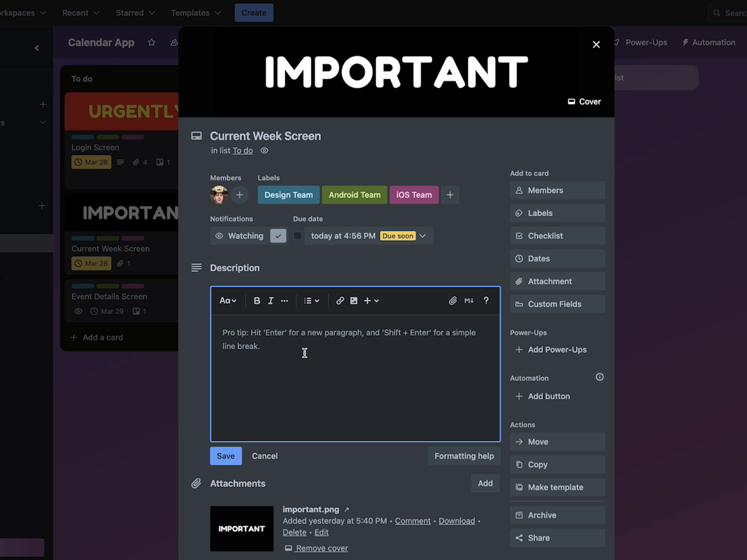Image resolution: width=747 pixels, height=560 pixels.
Task: Insert an image with the image icon
Action: 354,301
